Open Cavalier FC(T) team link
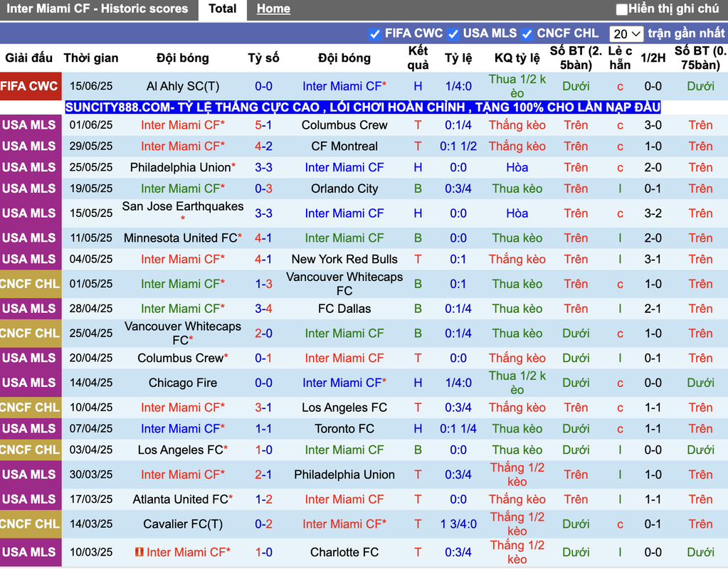 182,524
